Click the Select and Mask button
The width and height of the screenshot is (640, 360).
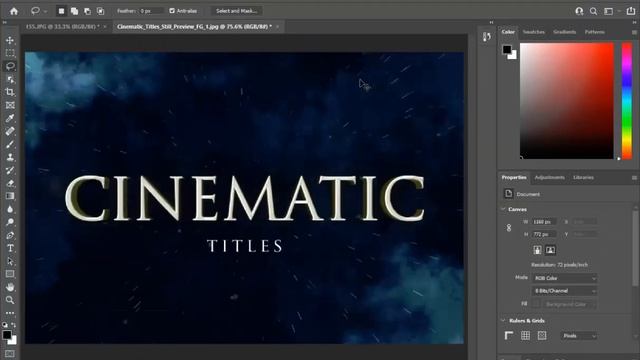[x=237, y=11]
